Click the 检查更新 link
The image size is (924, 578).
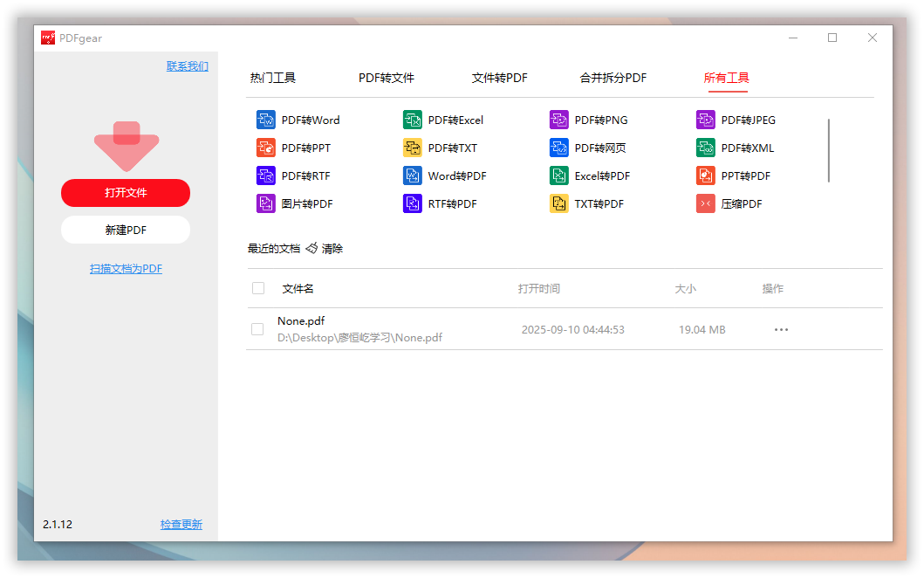coord(181,525)
